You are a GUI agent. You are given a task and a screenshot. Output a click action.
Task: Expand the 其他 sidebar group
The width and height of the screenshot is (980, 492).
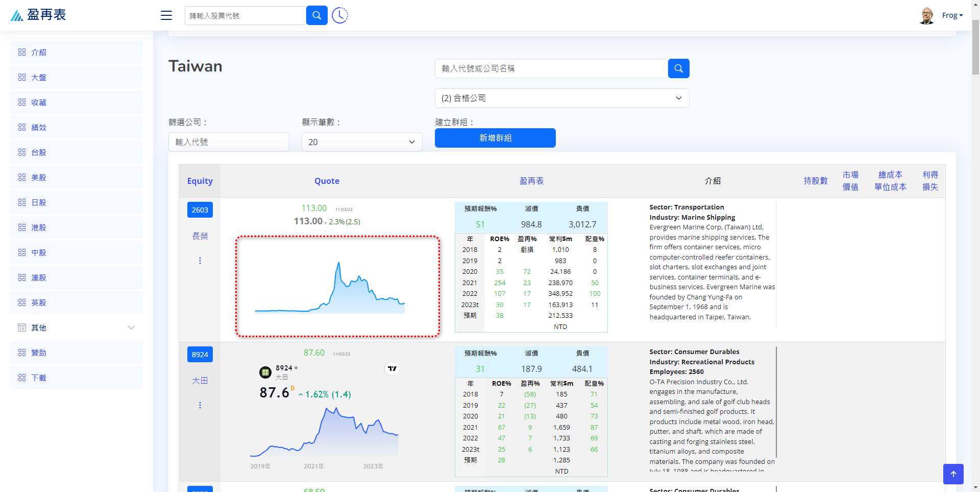coord(77,327)
